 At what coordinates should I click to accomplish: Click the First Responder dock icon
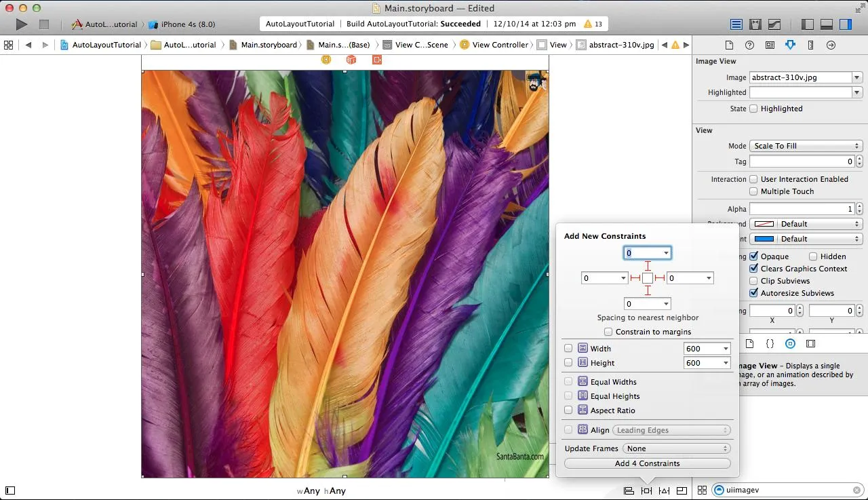351,60
